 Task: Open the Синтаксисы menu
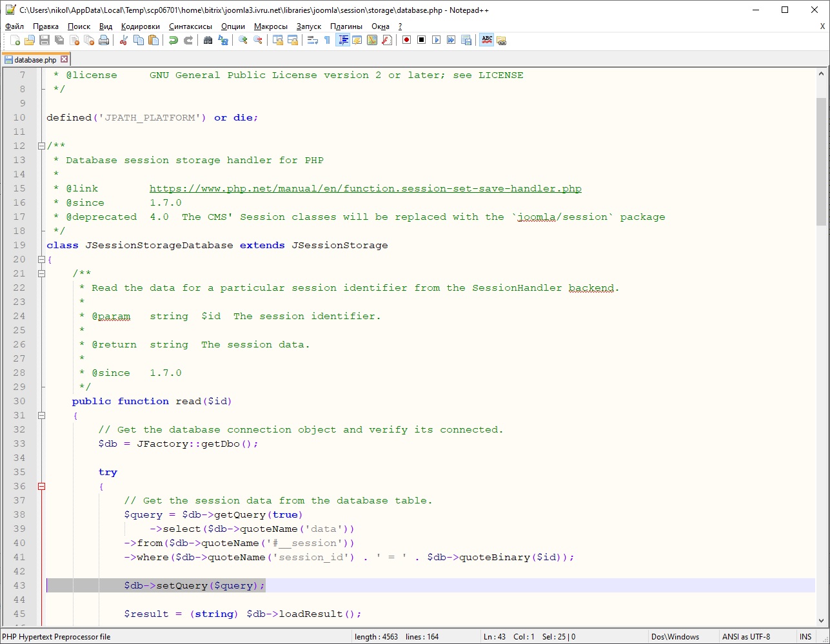[190, 26]
